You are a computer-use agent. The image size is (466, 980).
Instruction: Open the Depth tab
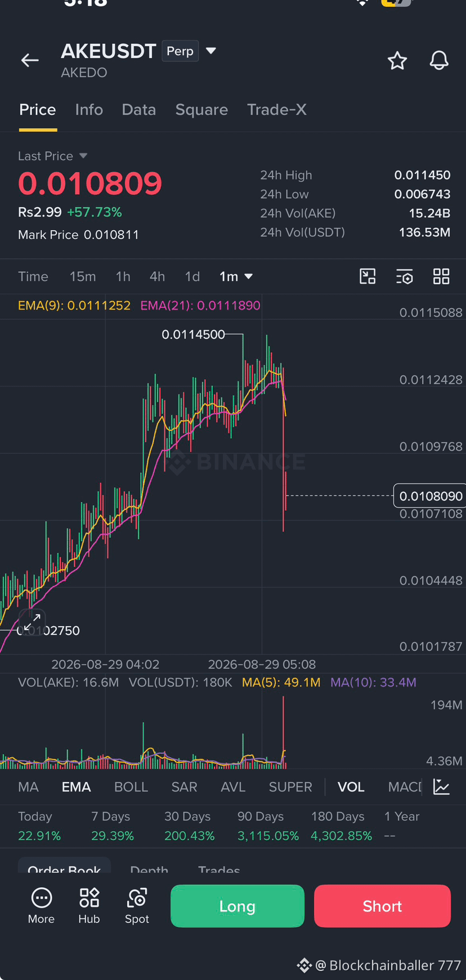(x=149, y=868)
